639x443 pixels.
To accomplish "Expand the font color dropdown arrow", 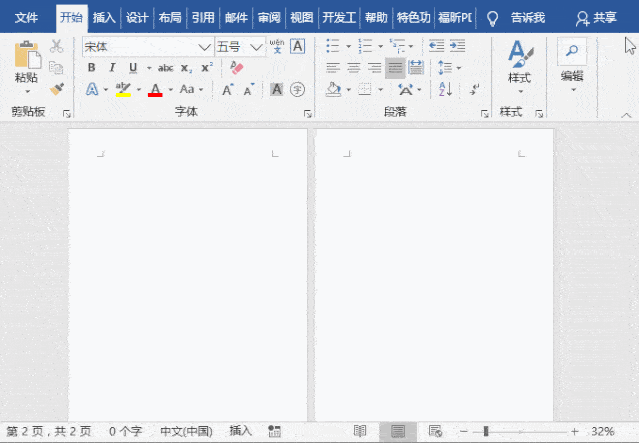I will pyautogui.click(x=170, y=90).
